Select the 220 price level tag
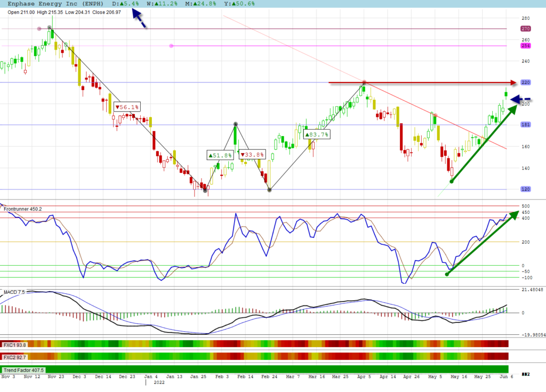The height and width of the screenshot is (392, 546). coord(525,82)
